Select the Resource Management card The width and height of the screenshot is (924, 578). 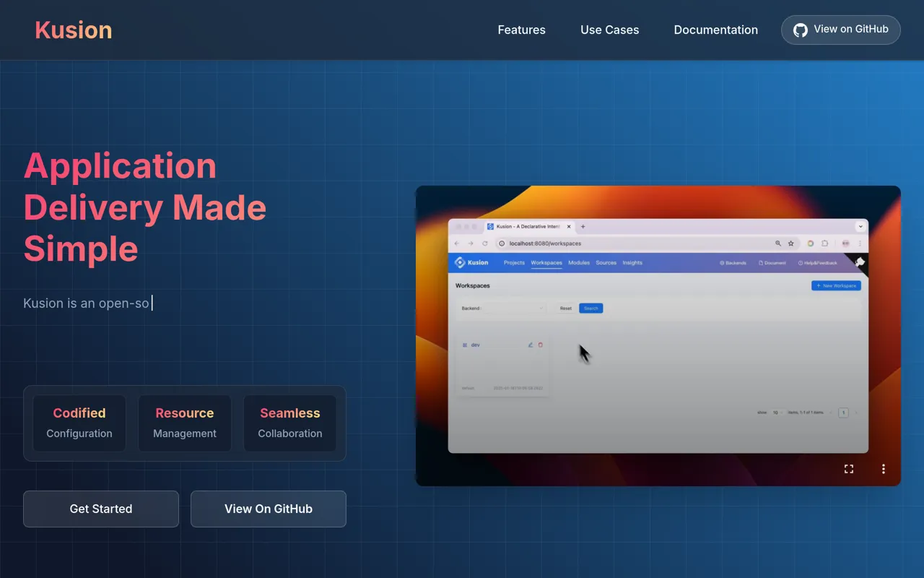pos(185,423)
